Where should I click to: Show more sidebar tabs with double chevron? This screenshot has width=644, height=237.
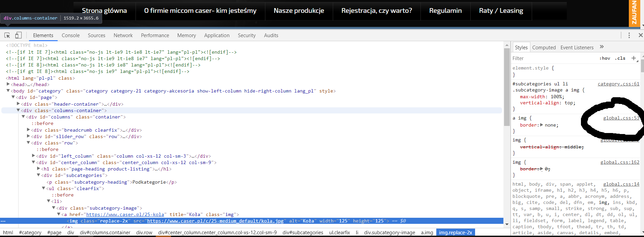click(602, 47)
